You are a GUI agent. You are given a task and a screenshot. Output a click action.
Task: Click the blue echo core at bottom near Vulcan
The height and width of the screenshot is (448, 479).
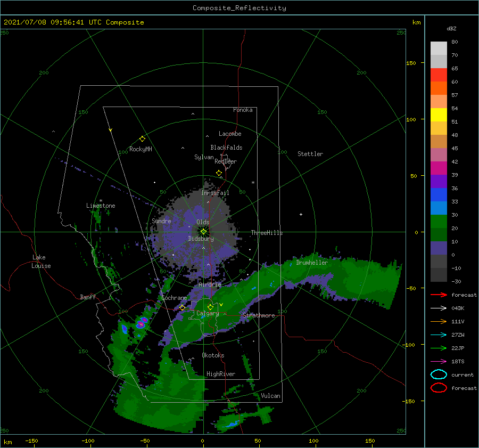[232, 424]
